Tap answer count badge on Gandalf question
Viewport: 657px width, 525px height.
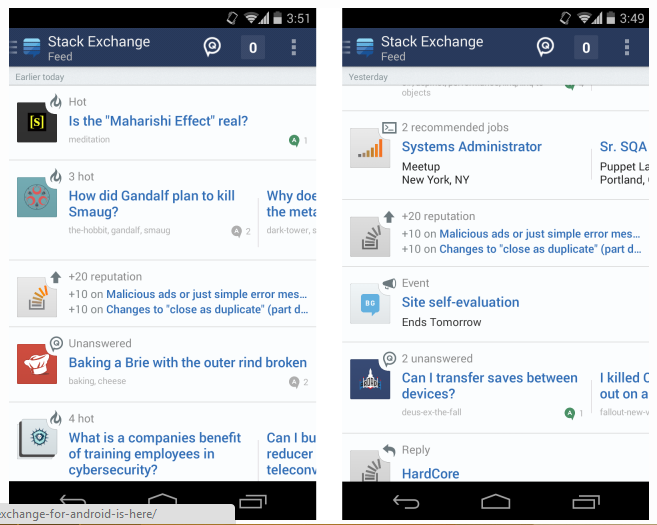tap(237, 231)
